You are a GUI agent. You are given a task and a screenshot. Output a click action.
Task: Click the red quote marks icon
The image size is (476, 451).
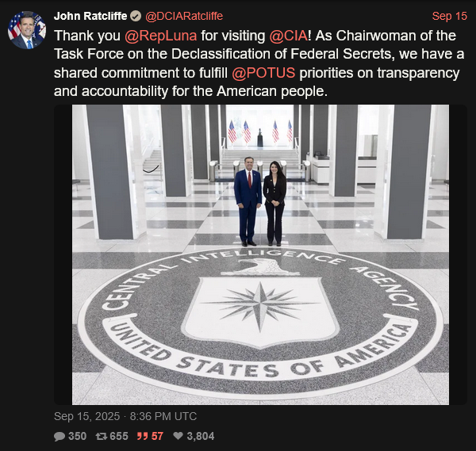[x=142, y=437]
